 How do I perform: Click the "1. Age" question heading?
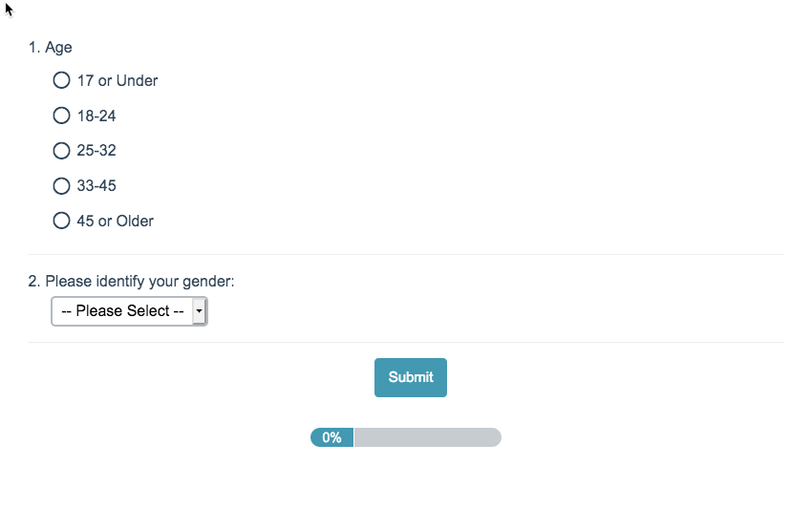[51, 47]
